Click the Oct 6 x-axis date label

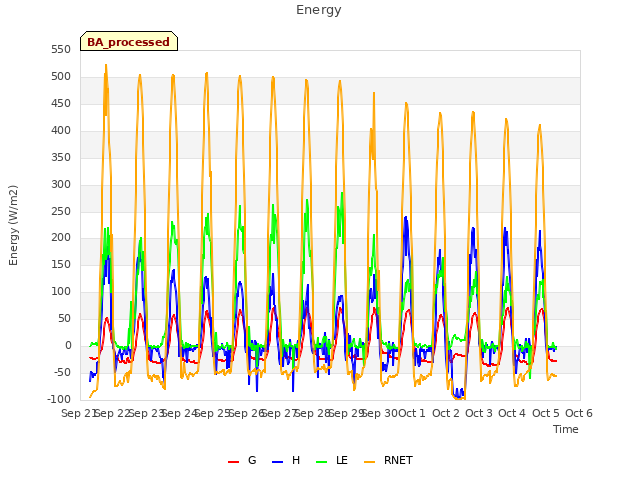click(579, 413)
